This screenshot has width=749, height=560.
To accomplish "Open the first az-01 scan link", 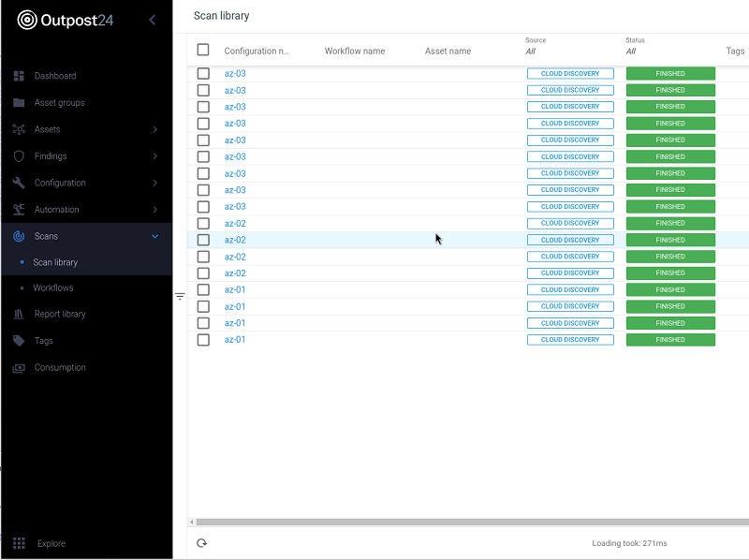I will click(x=235, y=289).
